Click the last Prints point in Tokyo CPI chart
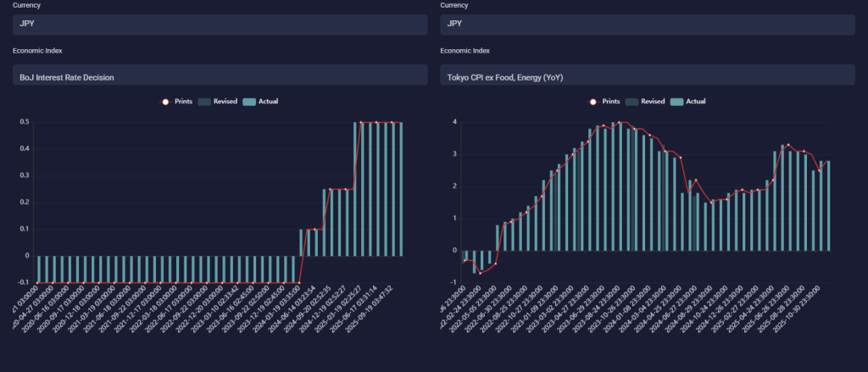This screenshot has height=372, width=868. 820,170
